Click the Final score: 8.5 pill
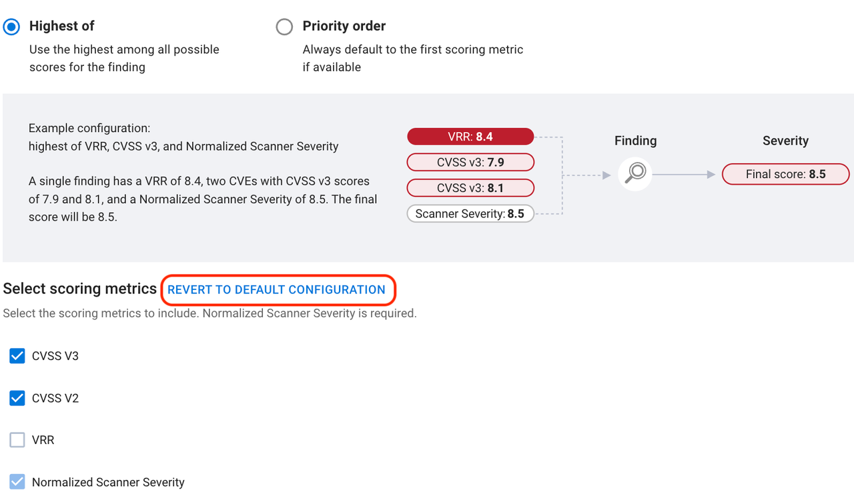This screenshot has width=854, height=504. (786, 174)
